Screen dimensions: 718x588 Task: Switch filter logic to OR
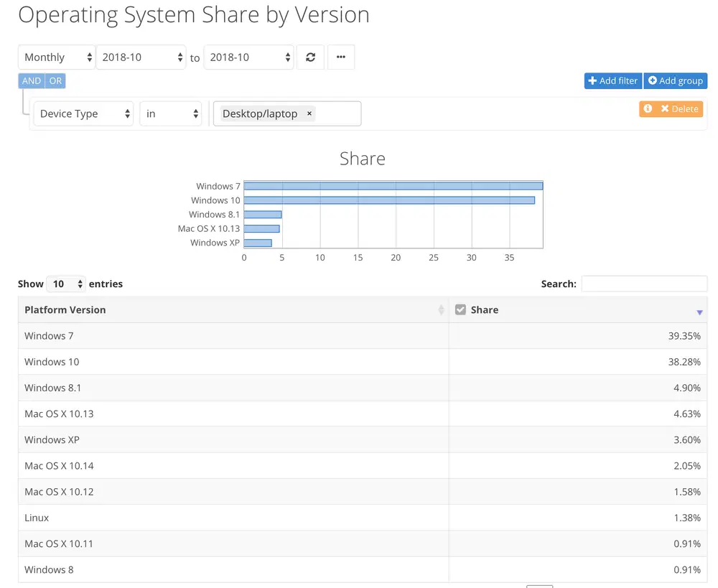[x=55, y=80]
